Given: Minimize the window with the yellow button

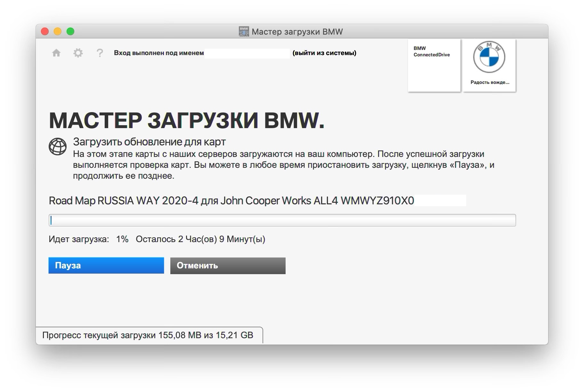Looking at the screenshot, I should tap(58, 31).
